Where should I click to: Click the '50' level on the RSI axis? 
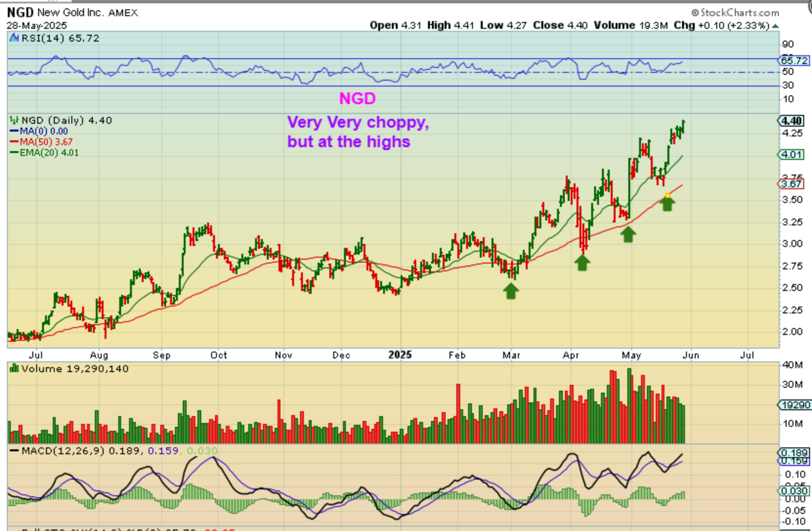(788, 71)
